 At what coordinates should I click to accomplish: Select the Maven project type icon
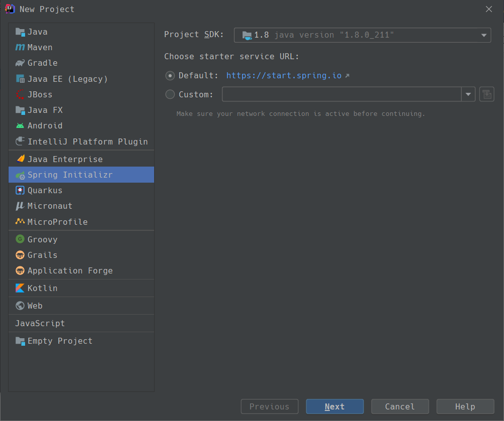pos(20,48)
